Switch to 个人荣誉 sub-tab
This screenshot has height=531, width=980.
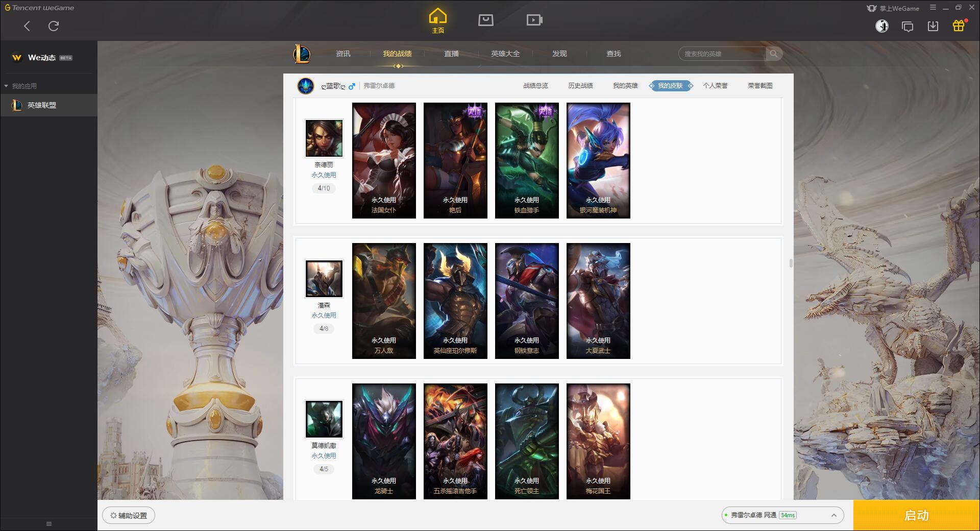[x=715, y=86]
